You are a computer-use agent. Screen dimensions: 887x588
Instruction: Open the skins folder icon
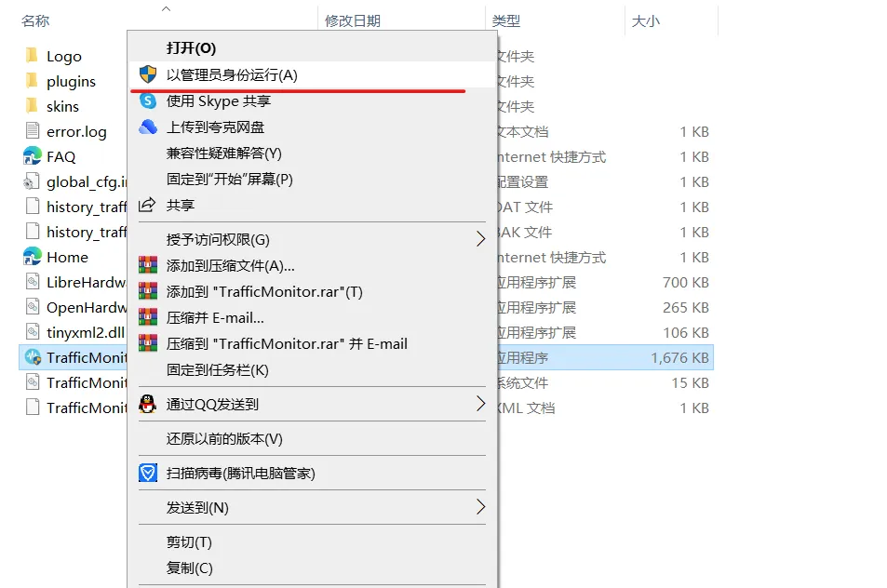coord(31,106)
